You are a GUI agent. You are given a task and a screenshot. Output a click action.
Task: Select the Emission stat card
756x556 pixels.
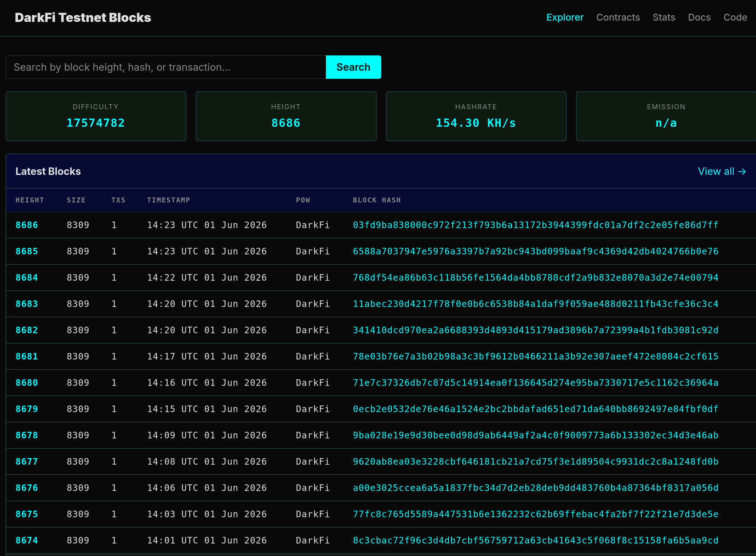[666, 116]
